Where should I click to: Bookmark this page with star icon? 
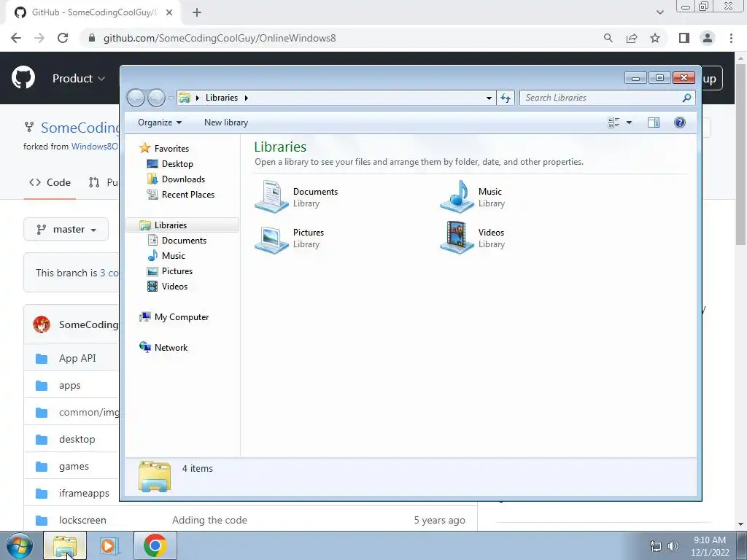point(655,38)
